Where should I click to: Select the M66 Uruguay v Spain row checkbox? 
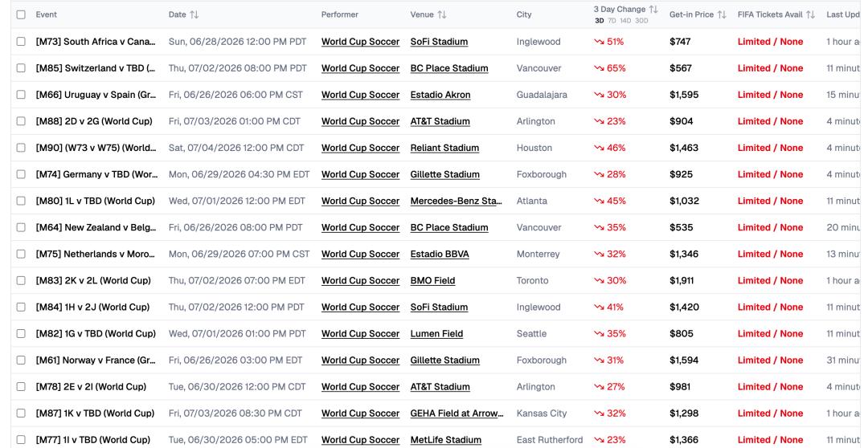21,95
